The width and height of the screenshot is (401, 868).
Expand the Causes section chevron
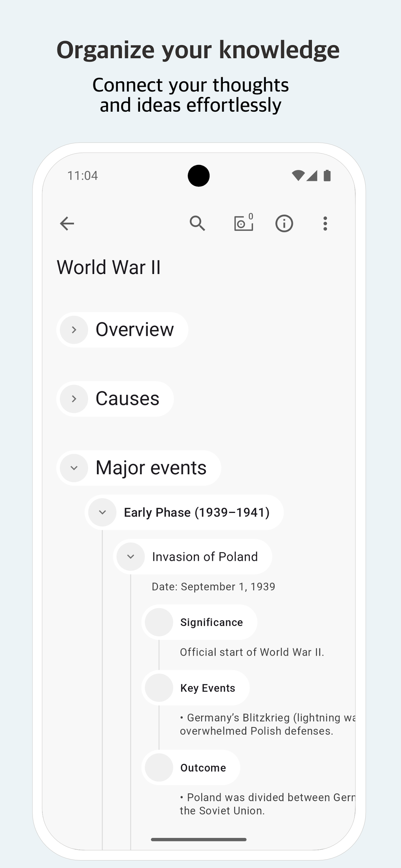74,399
